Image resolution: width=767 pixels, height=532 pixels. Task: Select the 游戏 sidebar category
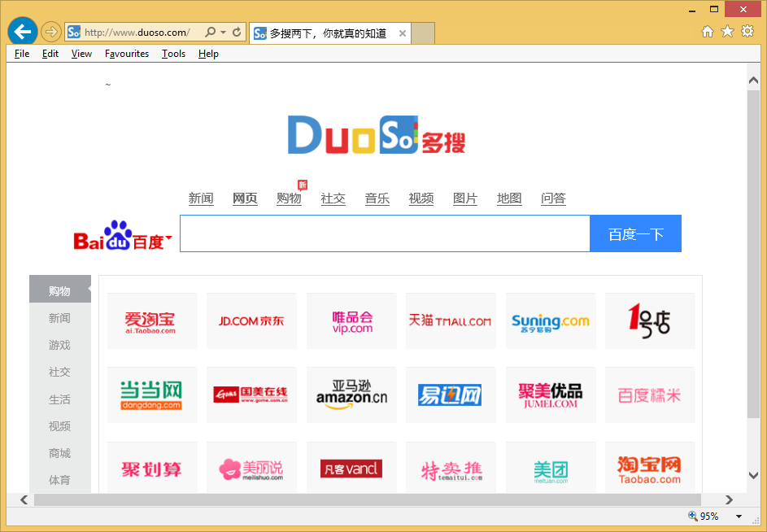(x=60, y=345)
